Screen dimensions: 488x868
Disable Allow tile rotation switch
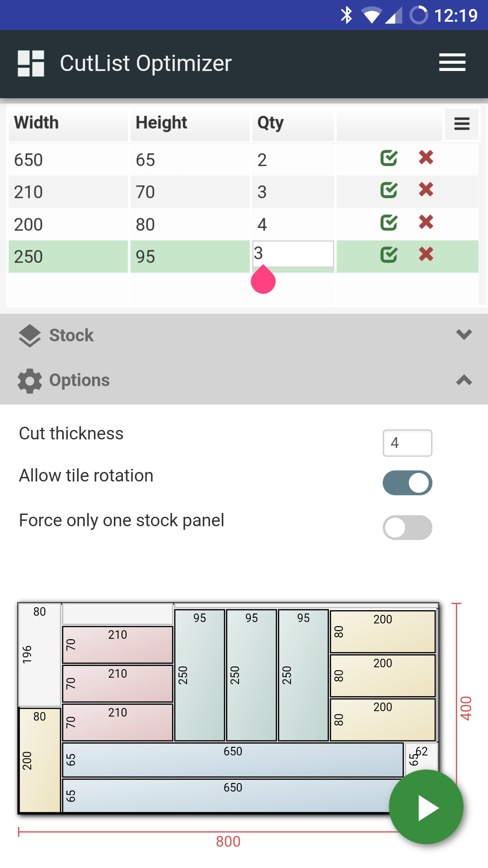407,483
